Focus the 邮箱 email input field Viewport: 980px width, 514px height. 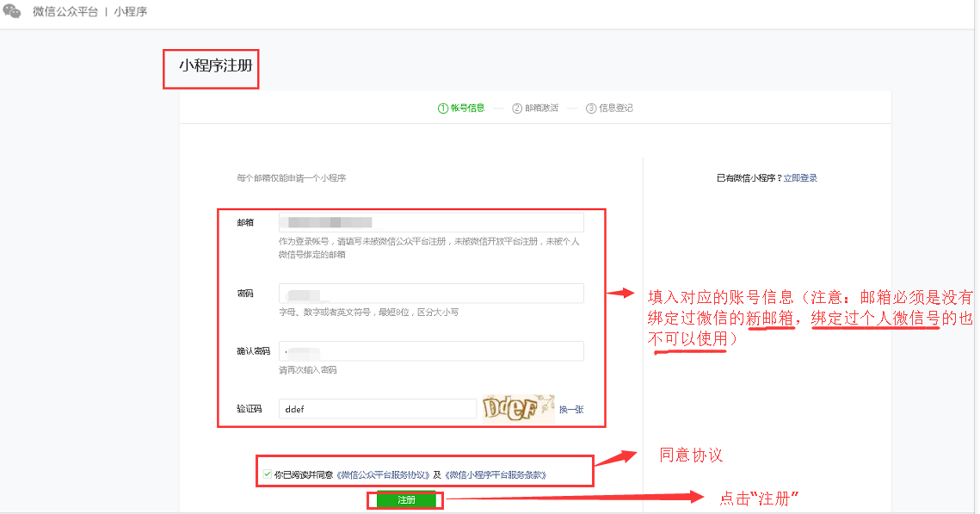pos(431,222)
